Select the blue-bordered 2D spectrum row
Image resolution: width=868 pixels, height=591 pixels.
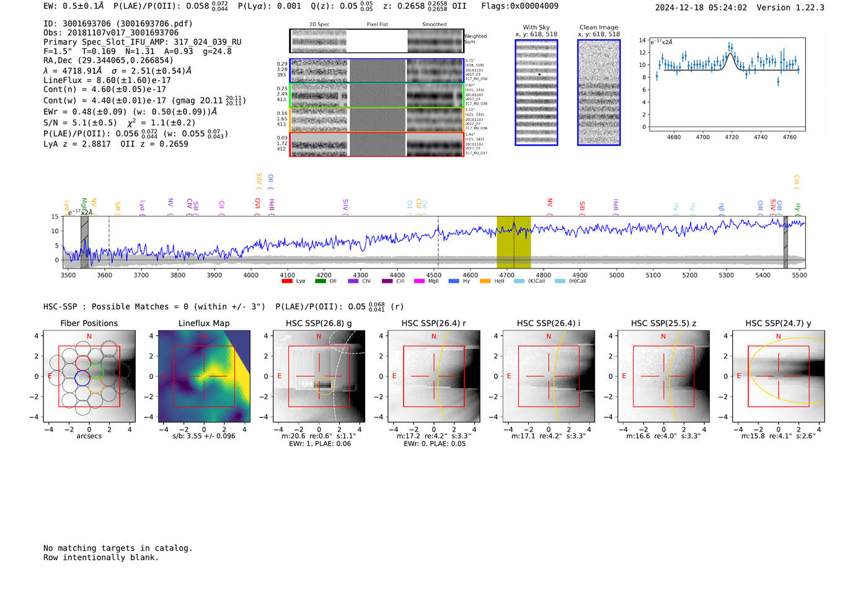pyautogui.click(x=377, y=71)
